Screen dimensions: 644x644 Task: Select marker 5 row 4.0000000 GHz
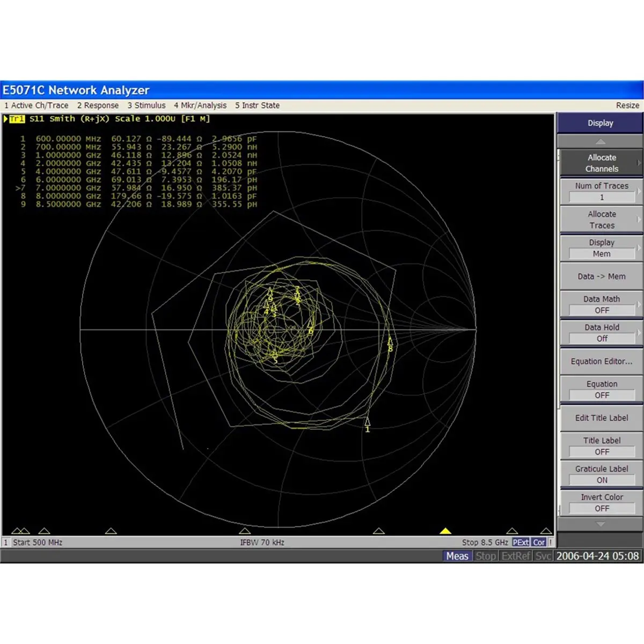tap(138, 171)
